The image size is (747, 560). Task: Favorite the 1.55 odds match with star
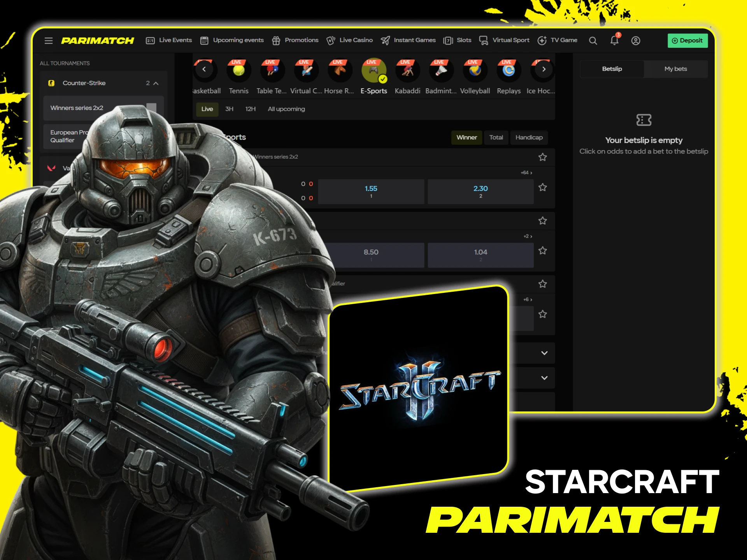coord(542,187)
